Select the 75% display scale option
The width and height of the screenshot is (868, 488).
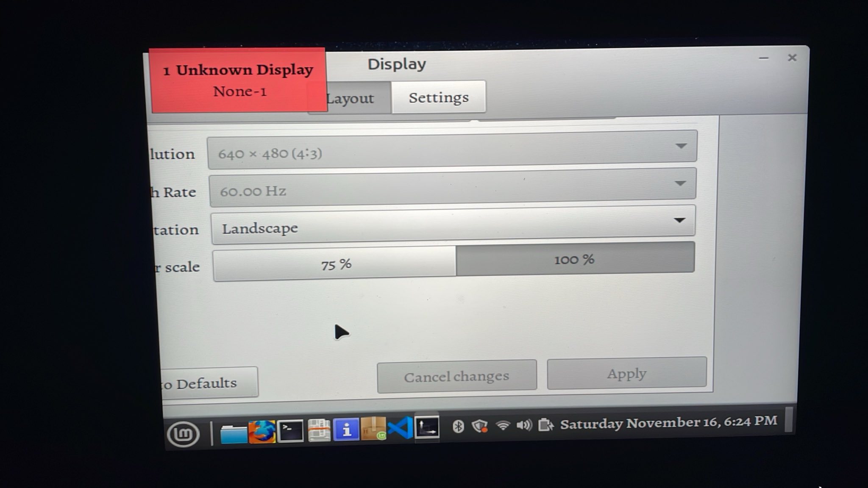(336, 262)
